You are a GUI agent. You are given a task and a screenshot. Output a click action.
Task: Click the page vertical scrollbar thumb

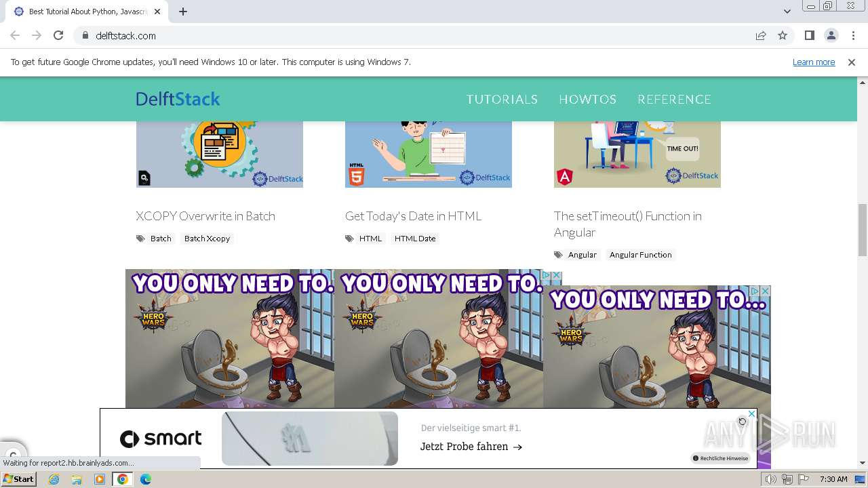[863, 230]
